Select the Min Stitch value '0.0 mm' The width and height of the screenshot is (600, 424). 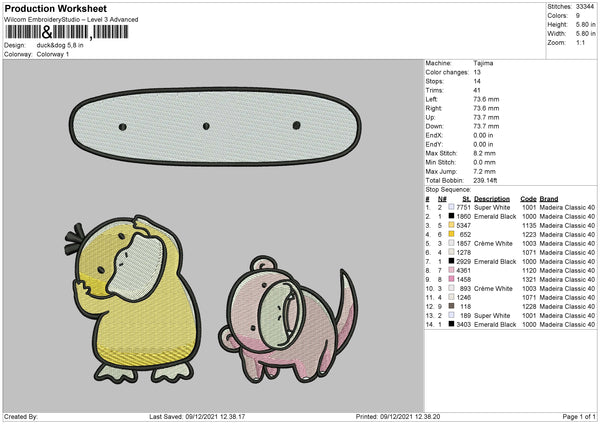484,162
